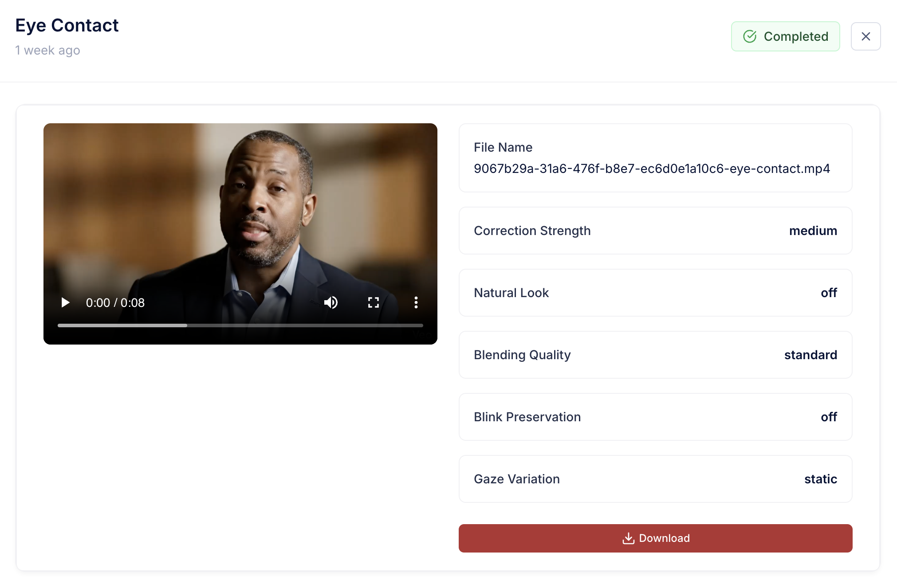897x588 pixels.
Task: Click the 0:00 / 0:08 time display
Action: pos(115,302)
